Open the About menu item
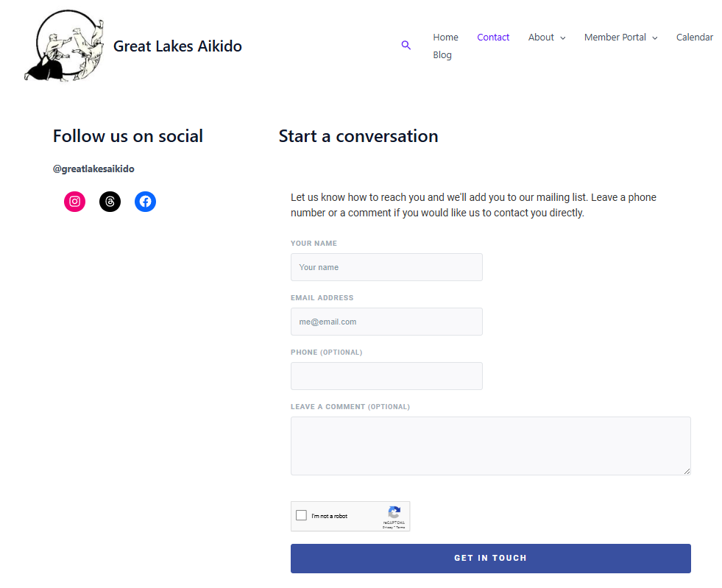Screen dimensions: 722x588 point(541,38)
